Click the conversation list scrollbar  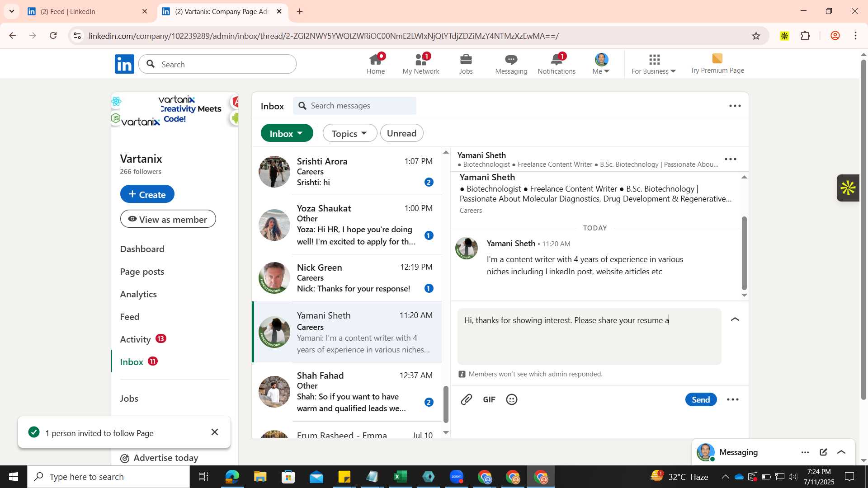click(446, 404)
